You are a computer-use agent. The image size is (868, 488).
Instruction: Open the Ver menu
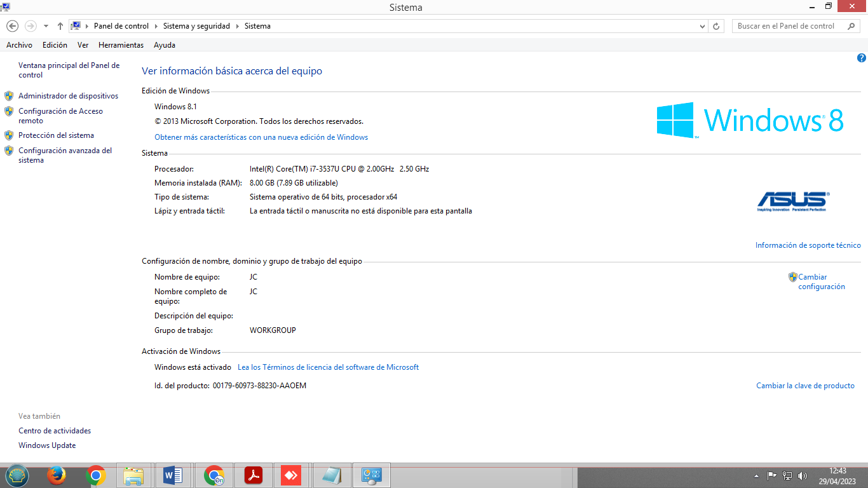83,45
